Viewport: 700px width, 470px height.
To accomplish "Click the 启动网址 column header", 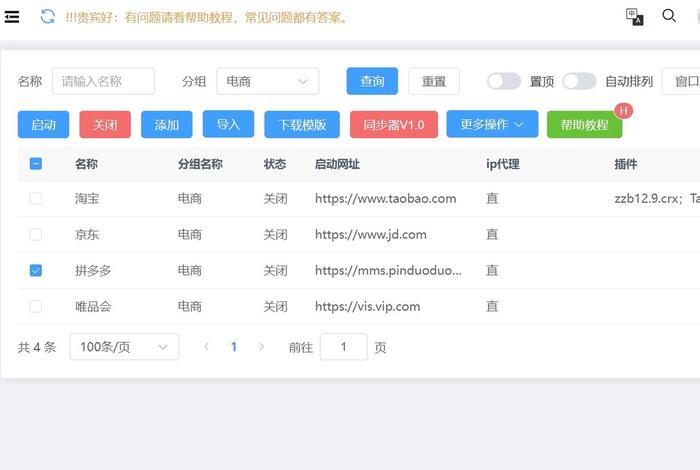I will [x=337, y=164].
